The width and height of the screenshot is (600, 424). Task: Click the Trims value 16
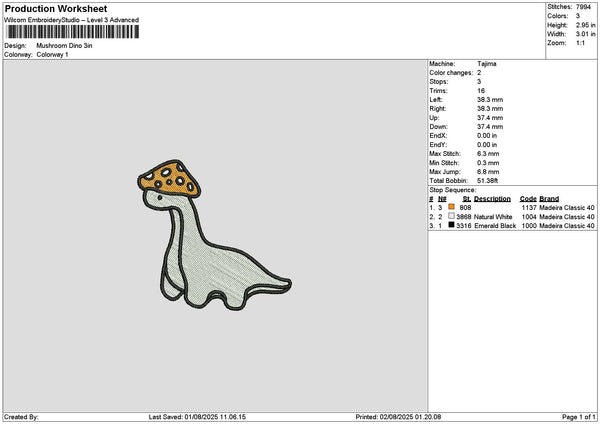pos(481,91)
